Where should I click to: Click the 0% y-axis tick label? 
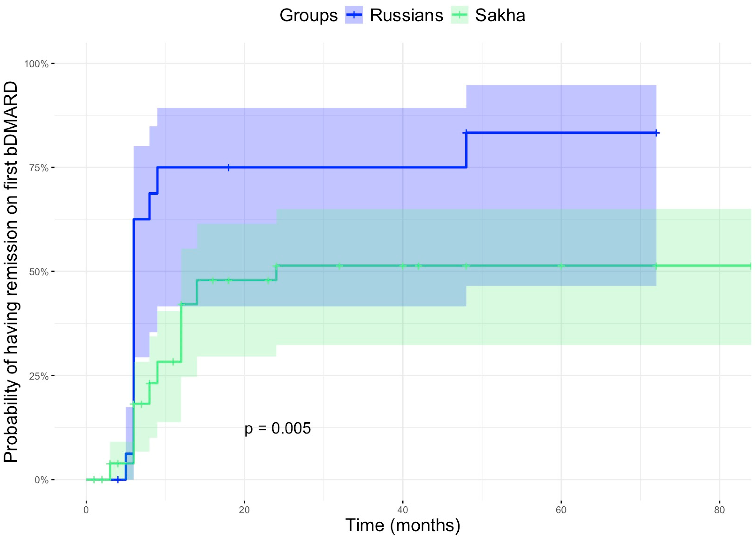click(x=41, y=480)
